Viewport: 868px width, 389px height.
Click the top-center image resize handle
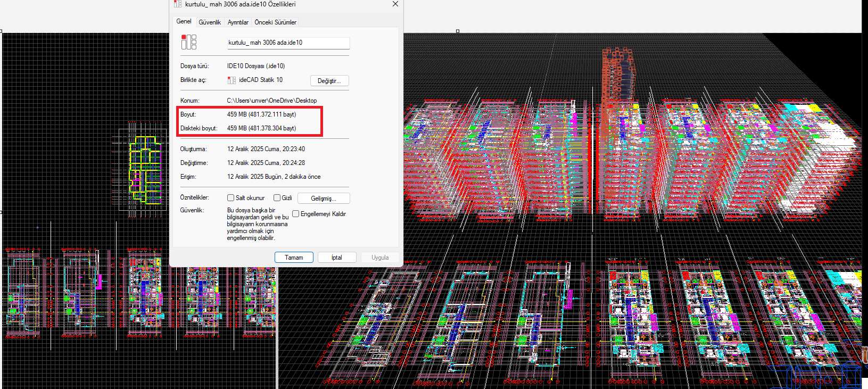tap(458, 31)
